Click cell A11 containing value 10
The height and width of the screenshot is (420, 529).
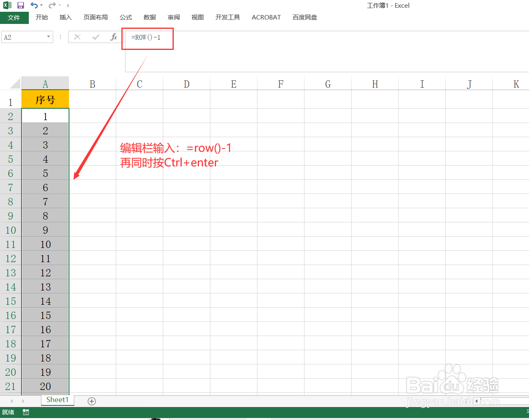click(45, 244)
